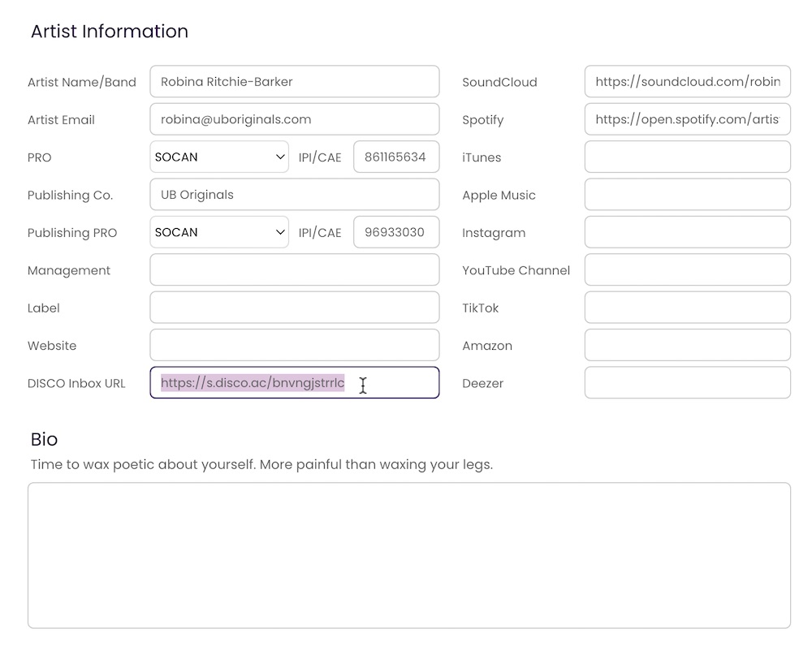Click the Apple Music label
812x646 pixels.
coord(499,195)
